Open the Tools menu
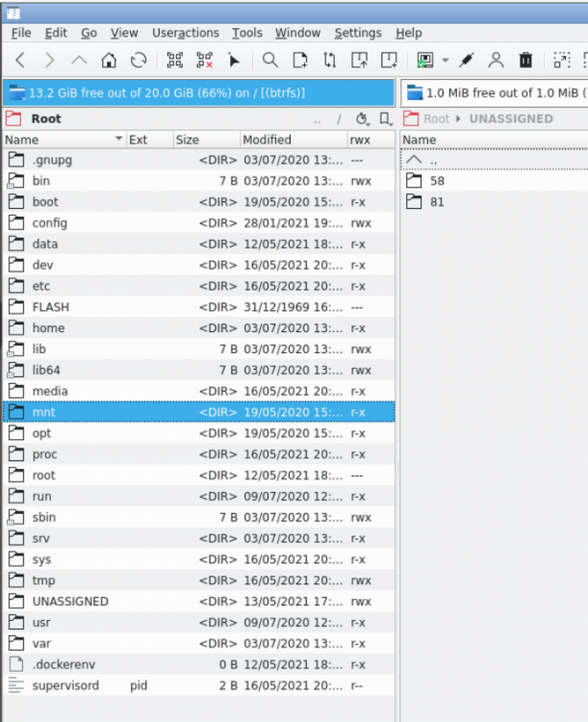Screen dimensions: 588x722 coord(246,33)
